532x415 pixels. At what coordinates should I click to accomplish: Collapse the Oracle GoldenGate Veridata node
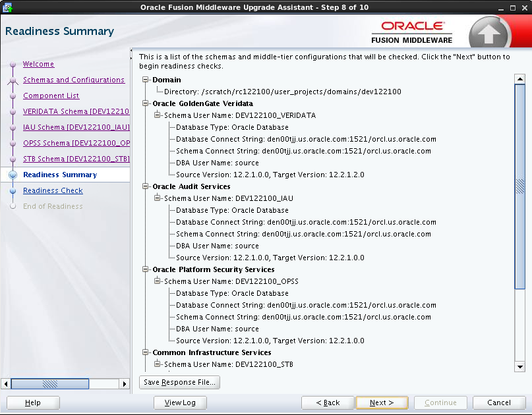click(145, 103)
